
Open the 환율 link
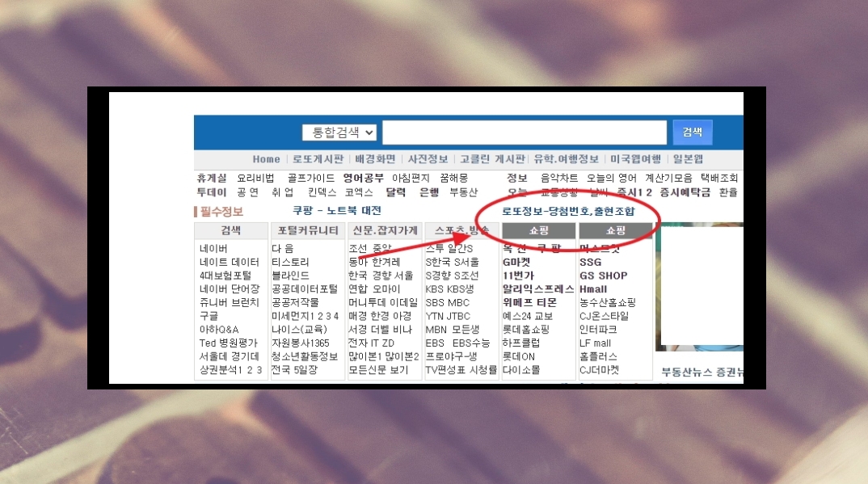tap(728, 192)
